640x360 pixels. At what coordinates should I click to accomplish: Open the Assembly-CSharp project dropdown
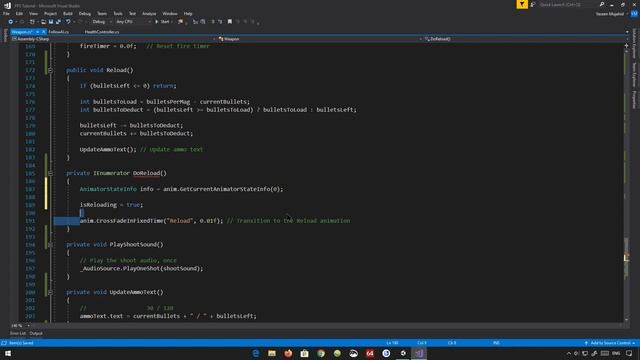click(x=113, y=39)
